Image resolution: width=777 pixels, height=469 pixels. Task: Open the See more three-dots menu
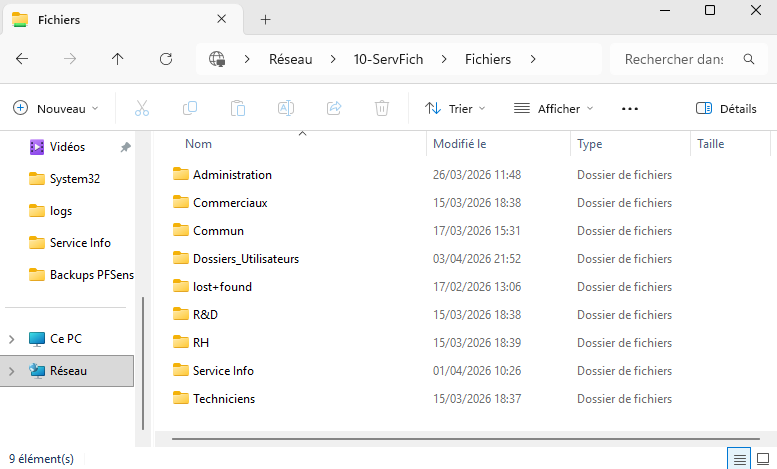click(630, 109)
